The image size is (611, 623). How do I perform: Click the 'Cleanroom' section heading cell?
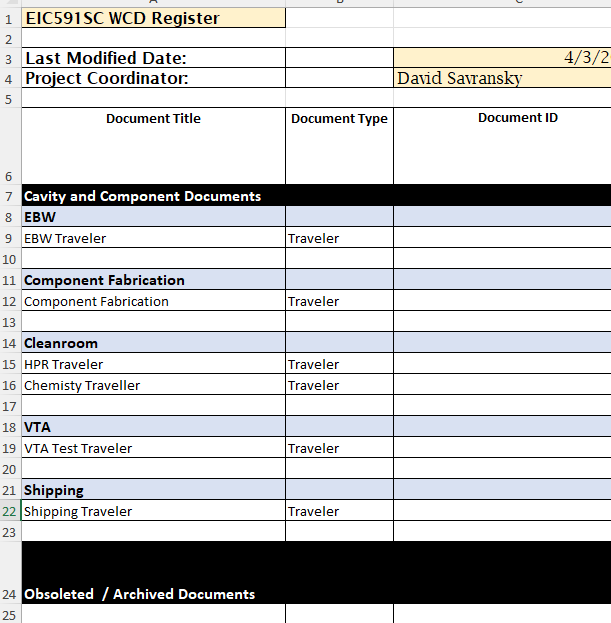153,342
